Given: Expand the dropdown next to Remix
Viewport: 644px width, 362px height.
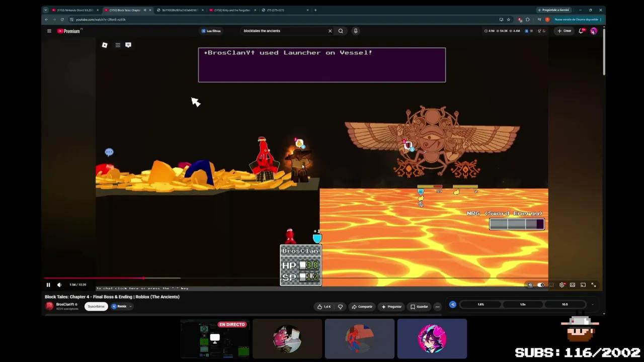Looking at the screenshot, I should (131, 306).
